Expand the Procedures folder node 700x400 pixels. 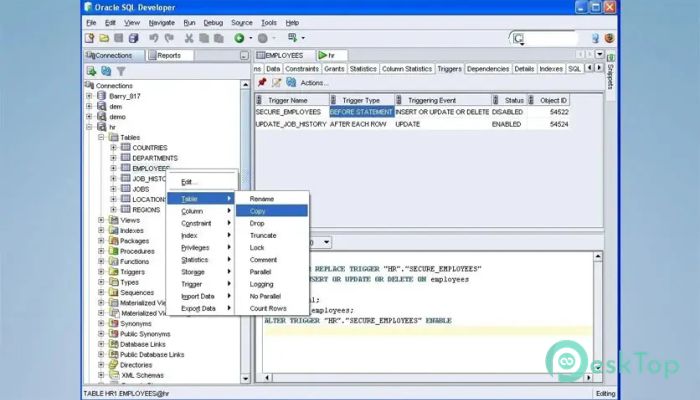pyautogui.click(x=101, y=251)
